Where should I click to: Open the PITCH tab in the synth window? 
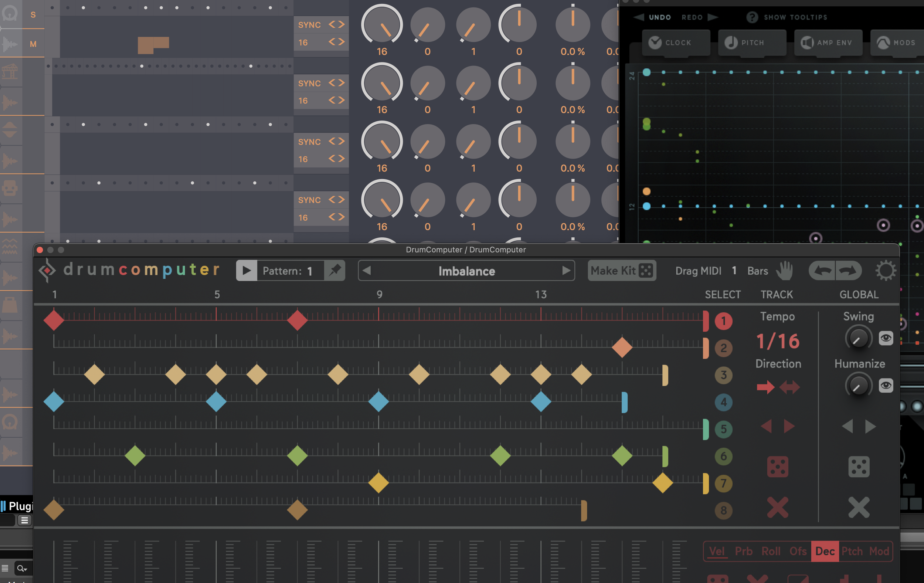tap(752, 43)
